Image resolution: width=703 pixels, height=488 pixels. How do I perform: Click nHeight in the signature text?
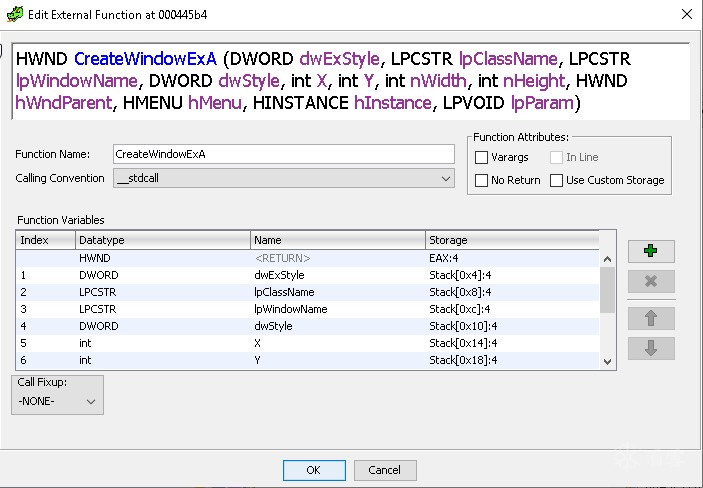point(534,81)
